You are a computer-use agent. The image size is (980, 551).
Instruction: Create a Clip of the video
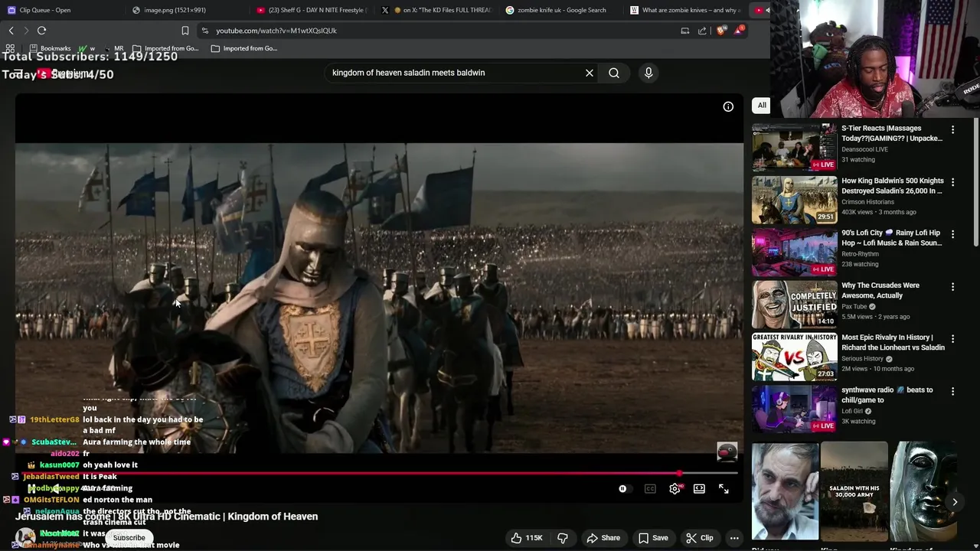point(699,538)
